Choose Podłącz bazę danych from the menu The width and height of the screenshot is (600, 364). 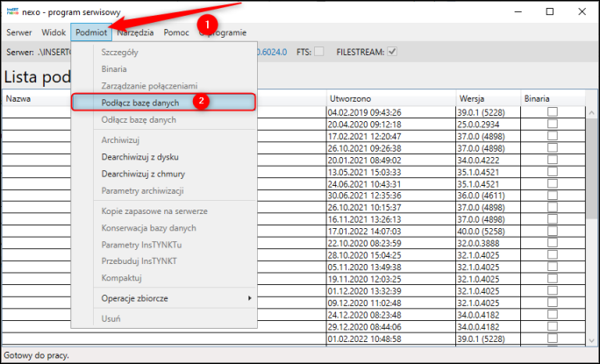point(163,103)
